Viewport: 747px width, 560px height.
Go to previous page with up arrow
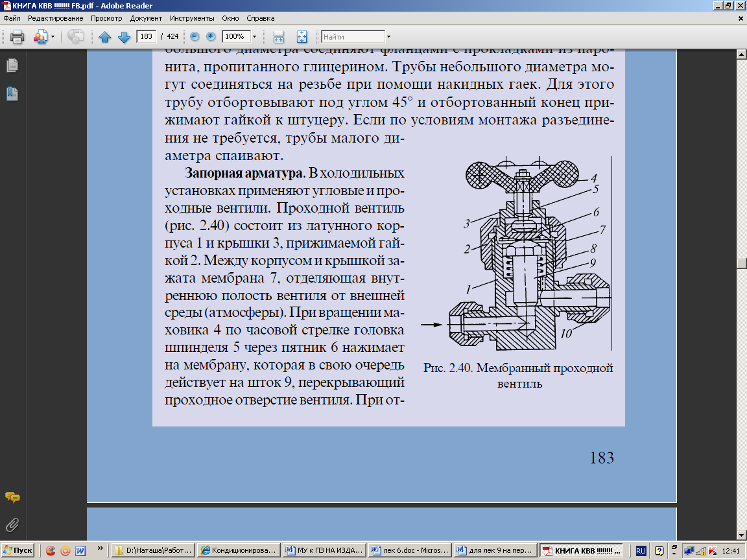[105, 37]
